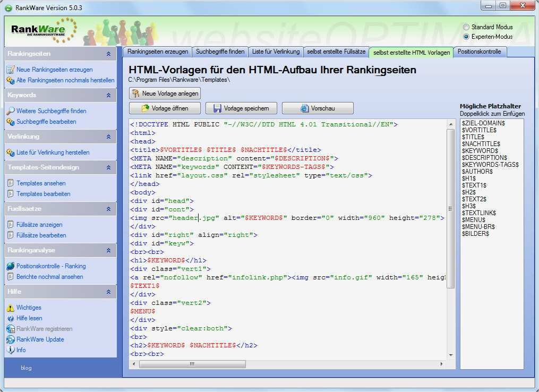
Task: Select the $BILDER$ placeholder
Action: pos(475,234)
